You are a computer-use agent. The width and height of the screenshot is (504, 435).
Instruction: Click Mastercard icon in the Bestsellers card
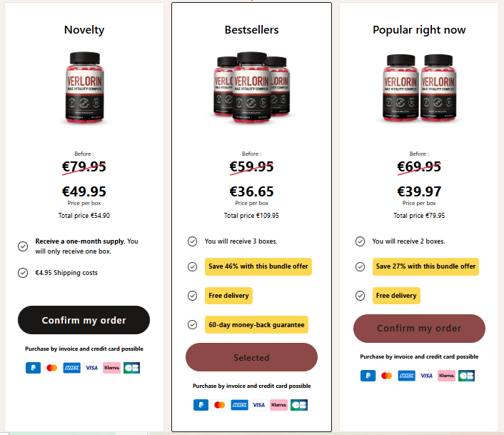tap(220, 405)
